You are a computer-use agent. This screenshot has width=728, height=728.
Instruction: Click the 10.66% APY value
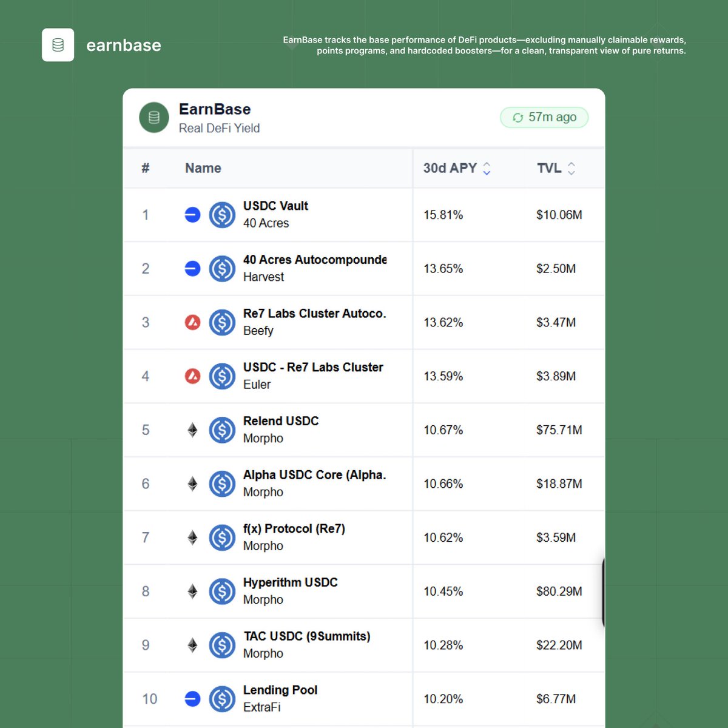click(x=443, y=484)
